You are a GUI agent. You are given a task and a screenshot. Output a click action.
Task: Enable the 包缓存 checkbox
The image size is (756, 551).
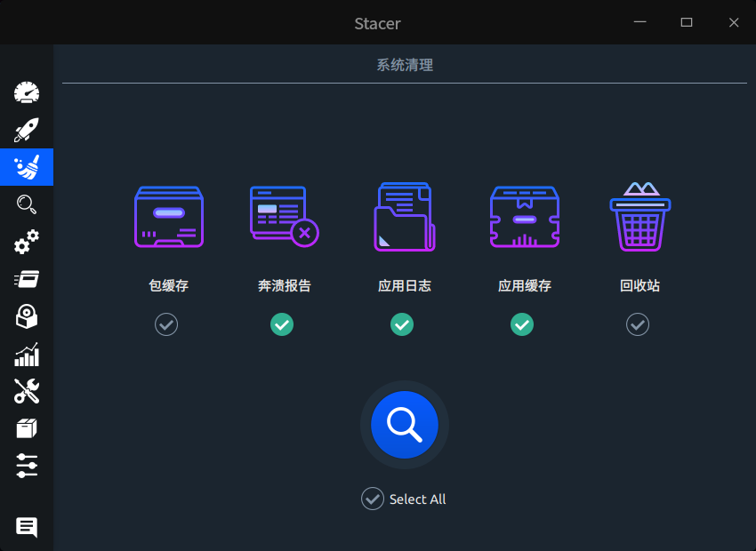[166, 324]
